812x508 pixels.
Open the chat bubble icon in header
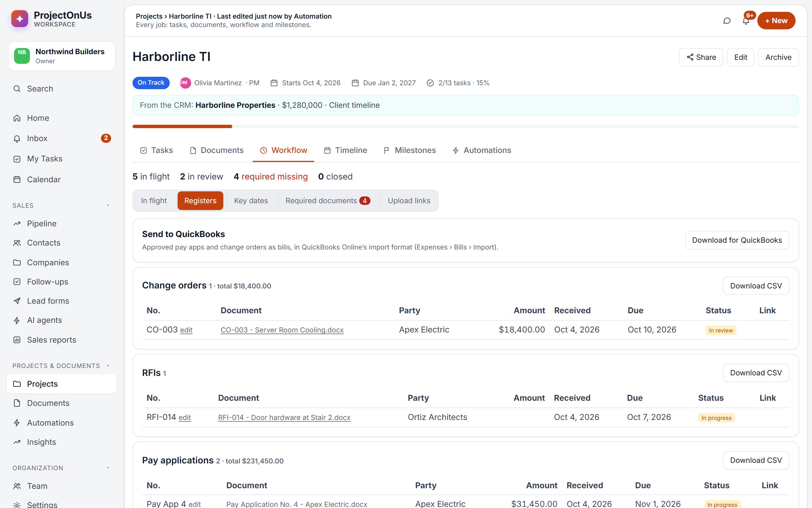click(x=727, y=21)
